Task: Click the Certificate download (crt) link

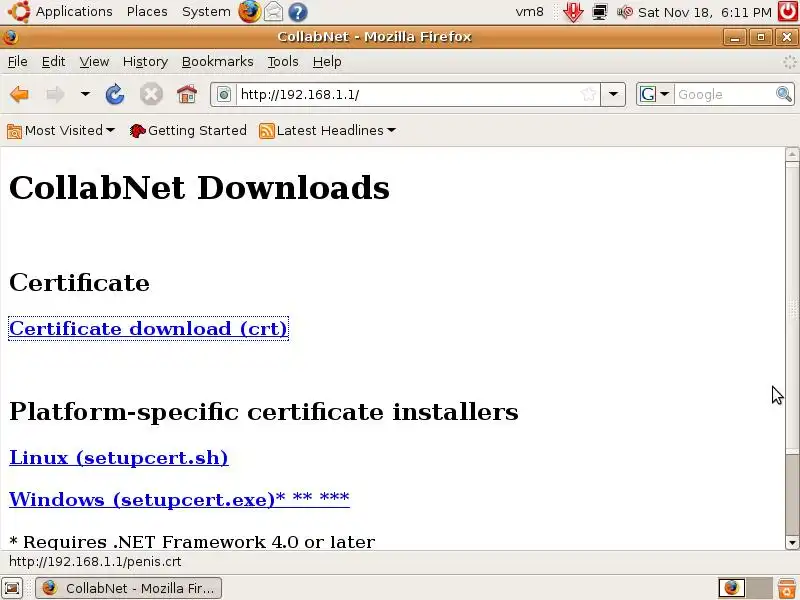Action: [x=148, y=328]
